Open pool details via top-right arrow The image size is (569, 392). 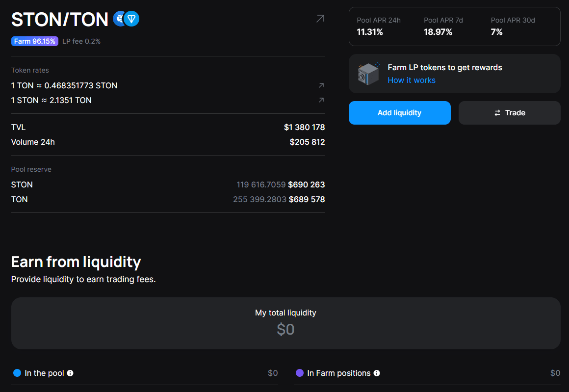point(320,19)
